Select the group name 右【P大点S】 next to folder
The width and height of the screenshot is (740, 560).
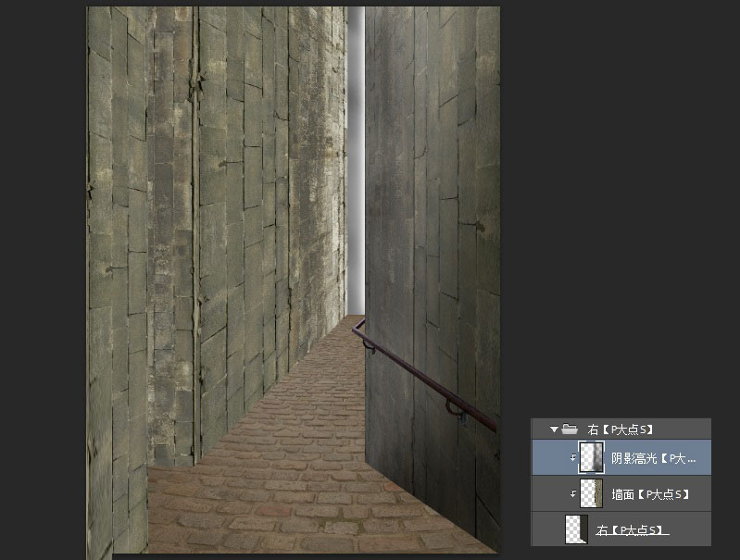pyautogui.click(x=621, y=429)
